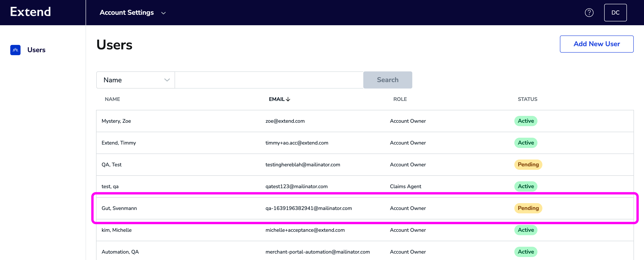Open the DC profile menu
Image resolution: width=644 pixels, height=260 pixels.
point(615,12)
